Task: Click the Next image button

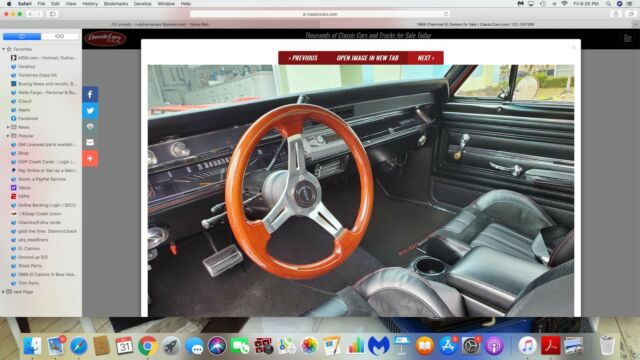Action: click(x=425, y=58)
